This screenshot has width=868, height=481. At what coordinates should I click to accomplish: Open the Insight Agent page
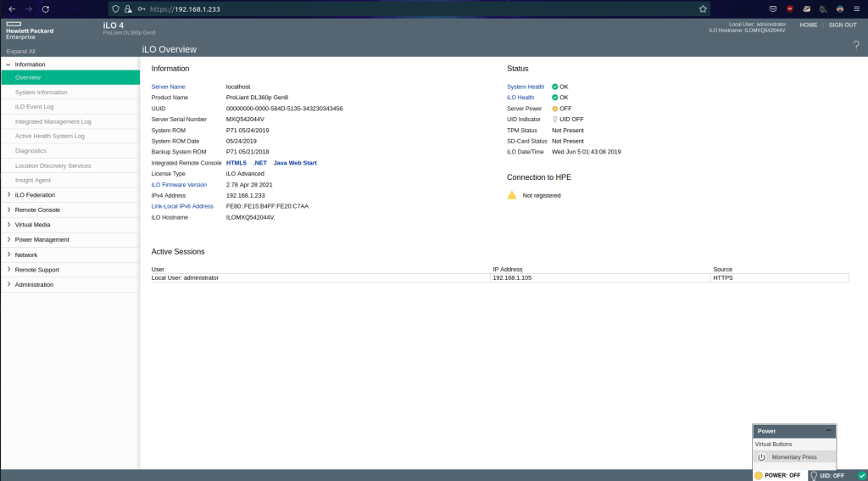[33, 180]
